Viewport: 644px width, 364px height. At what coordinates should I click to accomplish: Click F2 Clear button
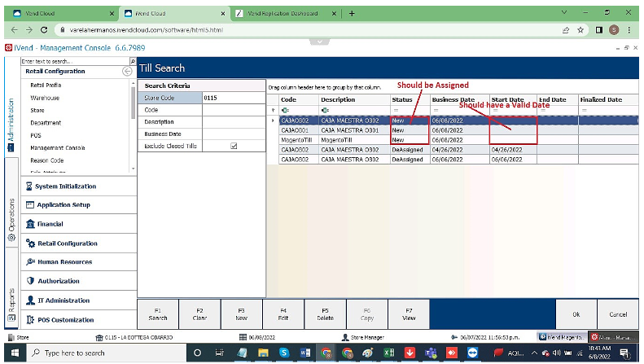click(199, 314)
